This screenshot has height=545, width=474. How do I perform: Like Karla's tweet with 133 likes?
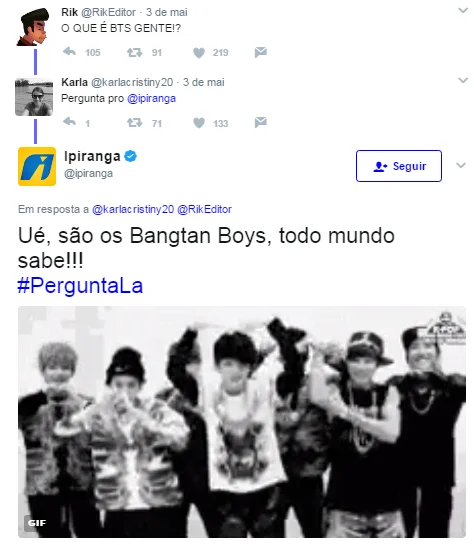pos(199,123)
